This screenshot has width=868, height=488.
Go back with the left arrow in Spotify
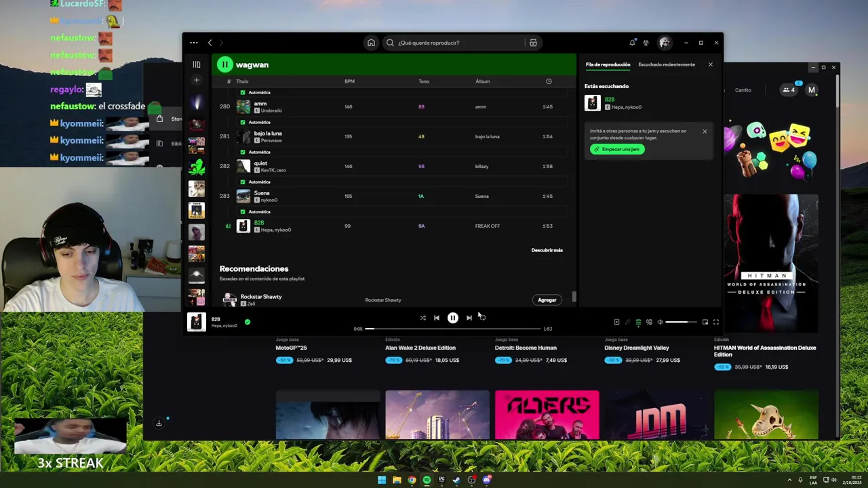[210, 43]
